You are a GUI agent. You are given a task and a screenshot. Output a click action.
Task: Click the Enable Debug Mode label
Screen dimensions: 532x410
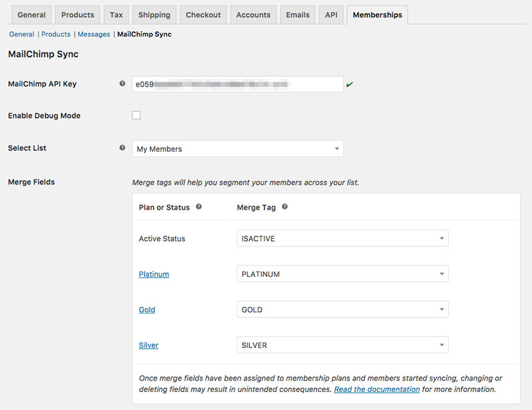(x=45, y=116)
